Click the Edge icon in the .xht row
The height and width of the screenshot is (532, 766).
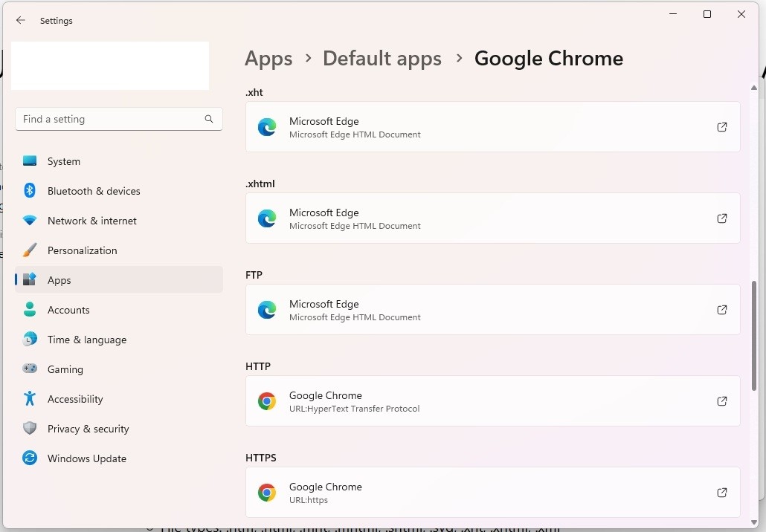267,127
